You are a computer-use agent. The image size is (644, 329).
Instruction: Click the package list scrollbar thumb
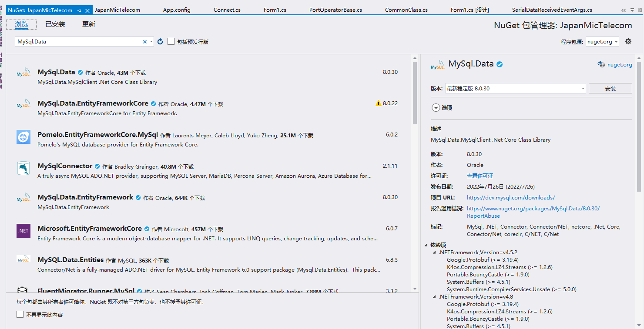(x=415, y=93)
